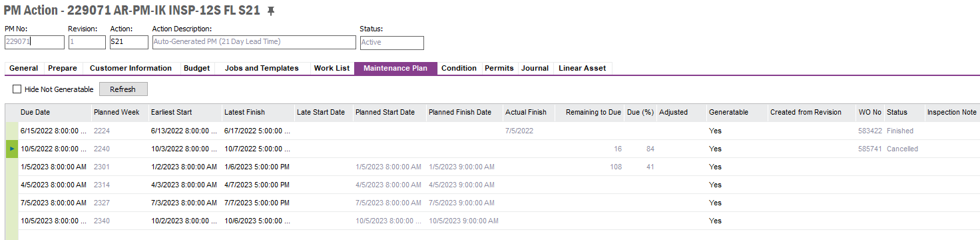Screen dimensions: 980x240
Task: Click the Inspection Note column header
Action: [952, 112]
